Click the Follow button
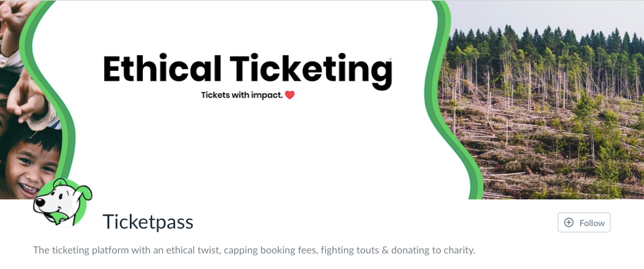This screenshot has height=269, width=644. click(584, 222)
